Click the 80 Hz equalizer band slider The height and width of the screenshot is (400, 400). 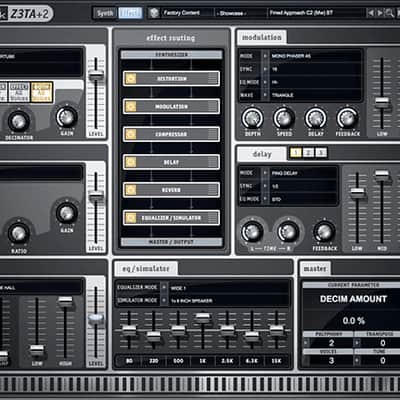[129, 331]
